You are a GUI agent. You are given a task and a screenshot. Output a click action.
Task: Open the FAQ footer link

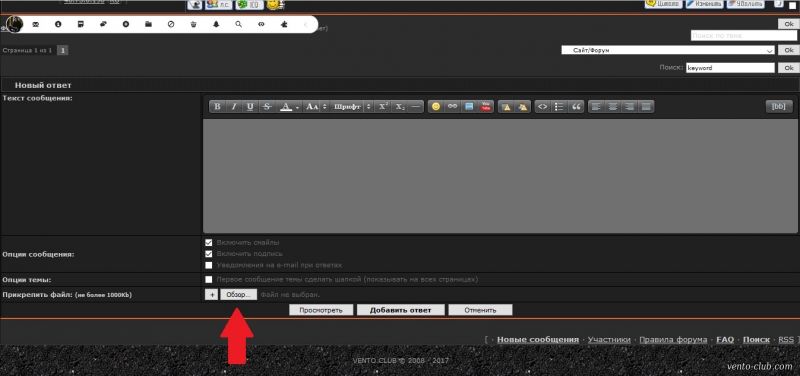[725, 339]
